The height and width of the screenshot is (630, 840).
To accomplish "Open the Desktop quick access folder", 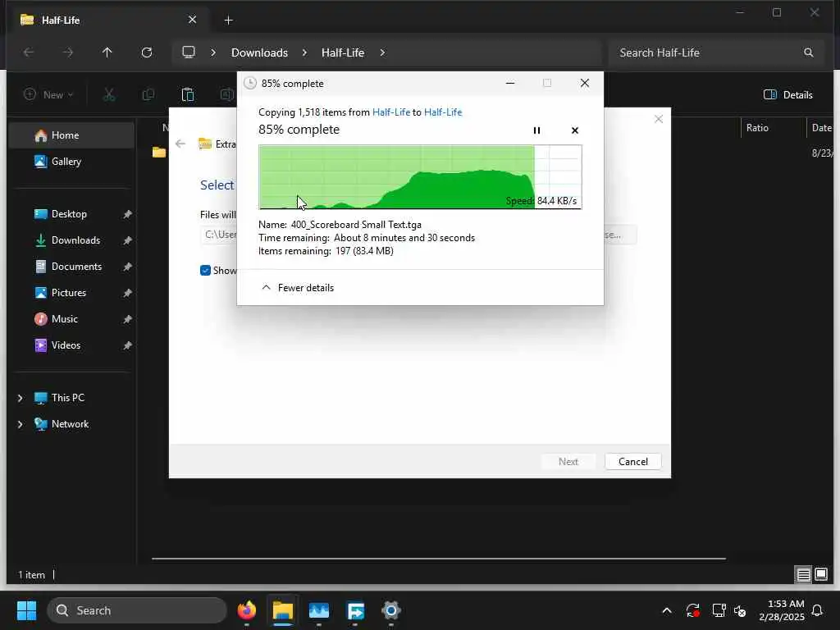I will click(71, 214).
